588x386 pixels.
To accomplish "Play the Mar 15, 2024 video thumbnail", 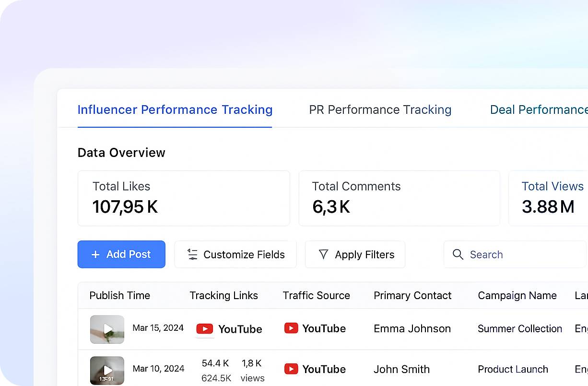I will [x=107, y=329].
